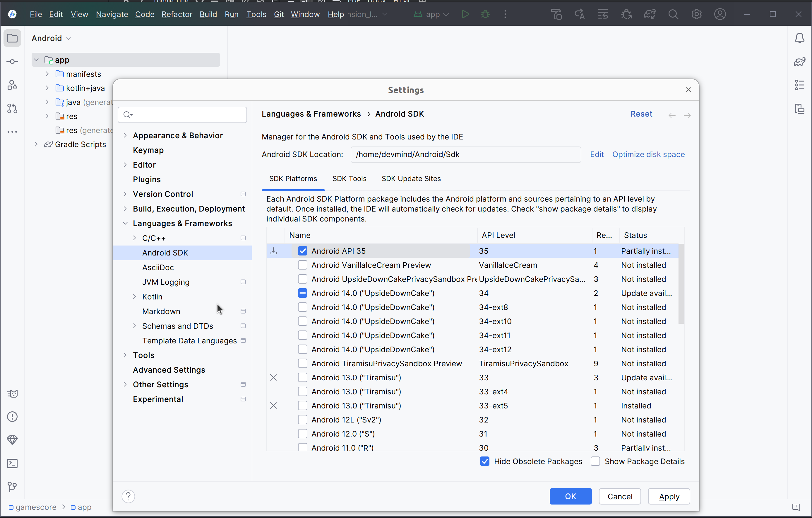812x518 pixels.
Task: Enable Android VanillaIceCream Preview checkbox
Action: [x=302, y=265]
